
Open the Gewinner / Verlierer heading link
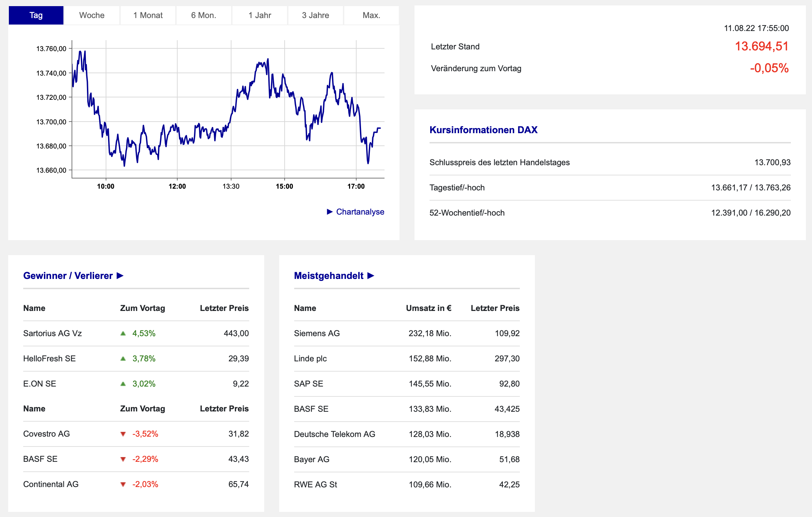pos(68,276)
